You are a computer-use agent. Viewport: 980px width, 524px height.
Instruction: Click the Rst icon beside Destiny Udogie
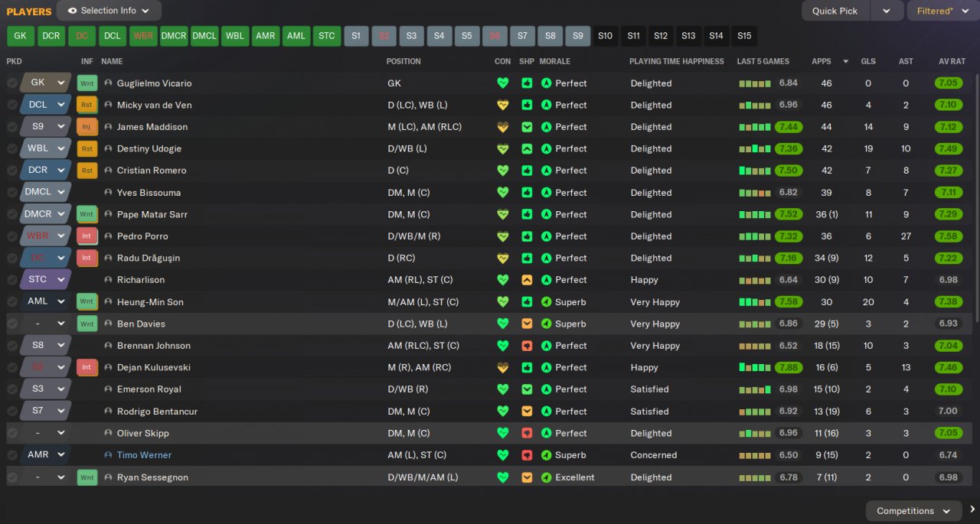click(x=87, y=148)
